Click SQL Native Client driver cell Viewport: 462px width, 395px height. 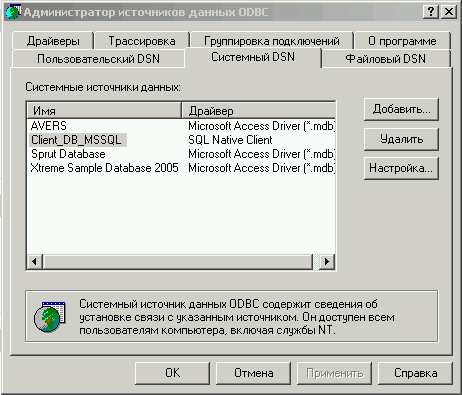(x=230, y=140)
